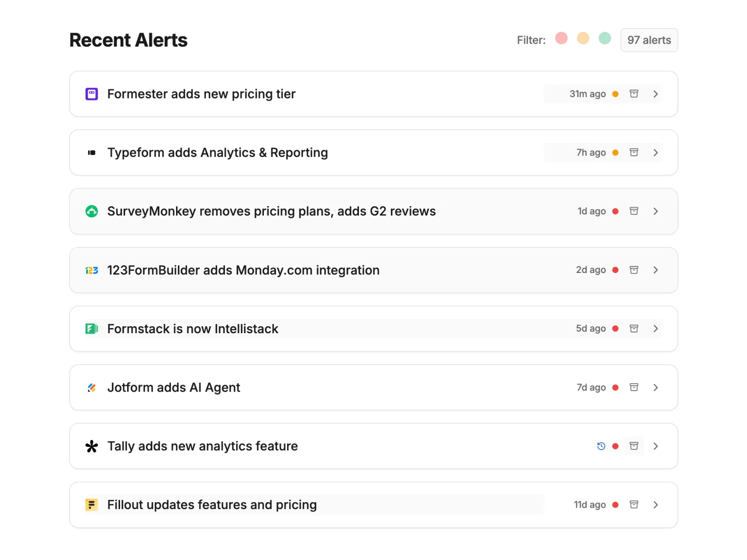
Task: Click the blue history icon on Tally alert
Action: (601, 446)
